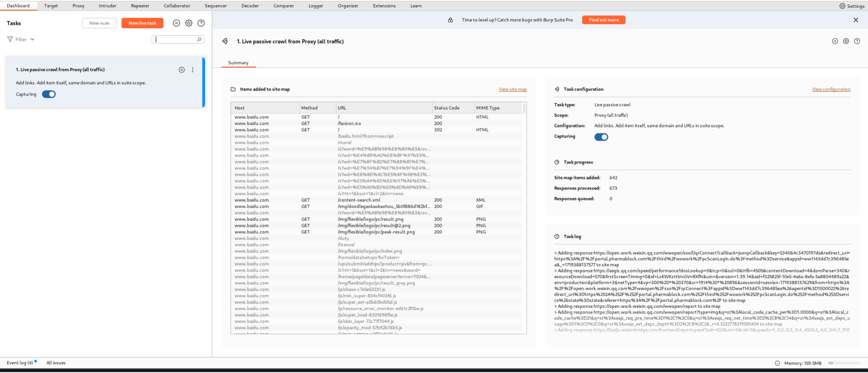Open the Target tab
This screenshot has height=373, width=868.
click(51, 6)
